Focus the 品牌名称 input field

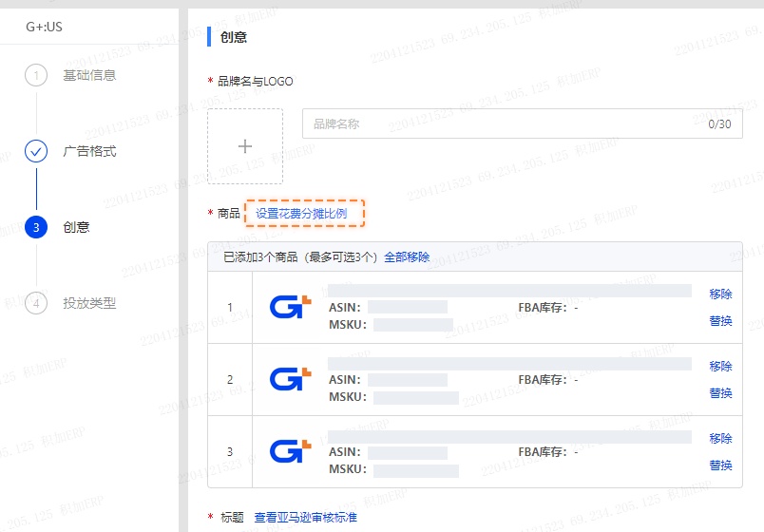[523, 123]
